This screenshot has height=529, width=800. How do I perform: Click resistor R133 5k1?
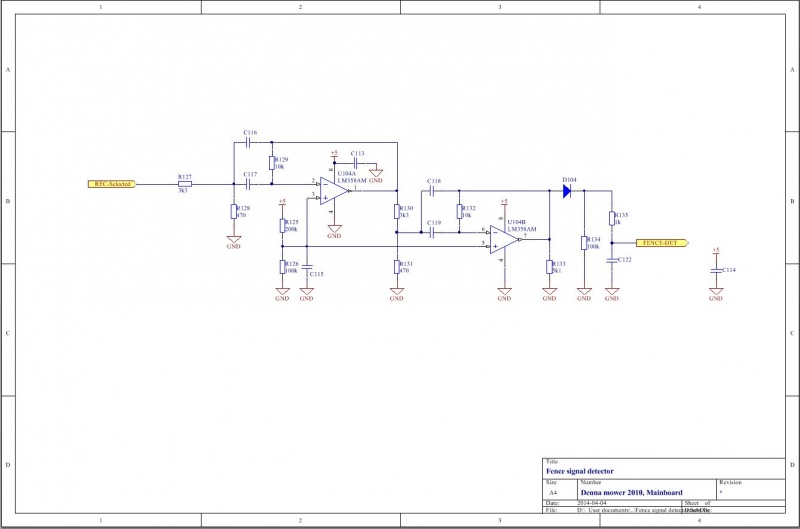point(548,267)
